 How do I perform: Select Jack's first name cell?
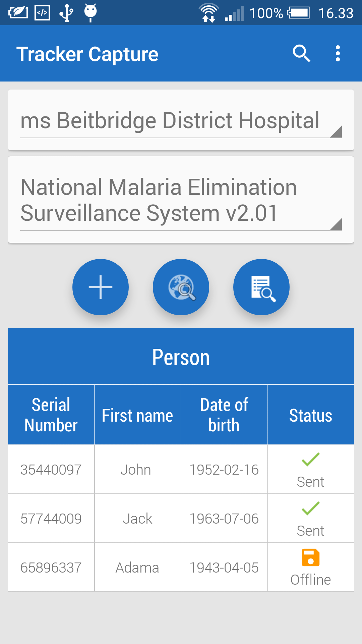(x=137, y=519)
